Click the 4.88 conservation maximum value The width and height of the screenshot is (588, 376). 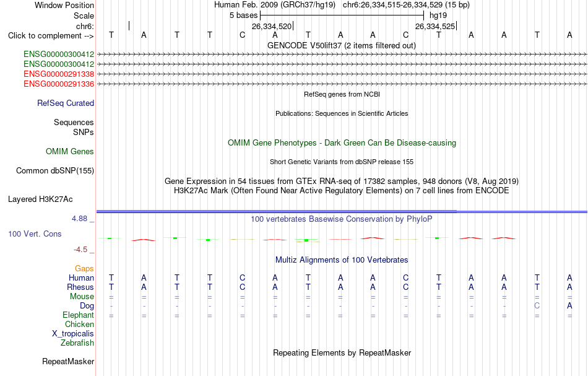[x=79, y=219]
